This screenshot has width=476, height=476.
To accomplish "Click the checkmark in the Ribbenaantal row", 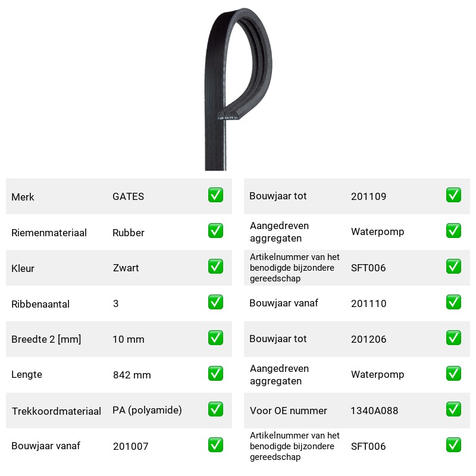I will pos(215,302).
